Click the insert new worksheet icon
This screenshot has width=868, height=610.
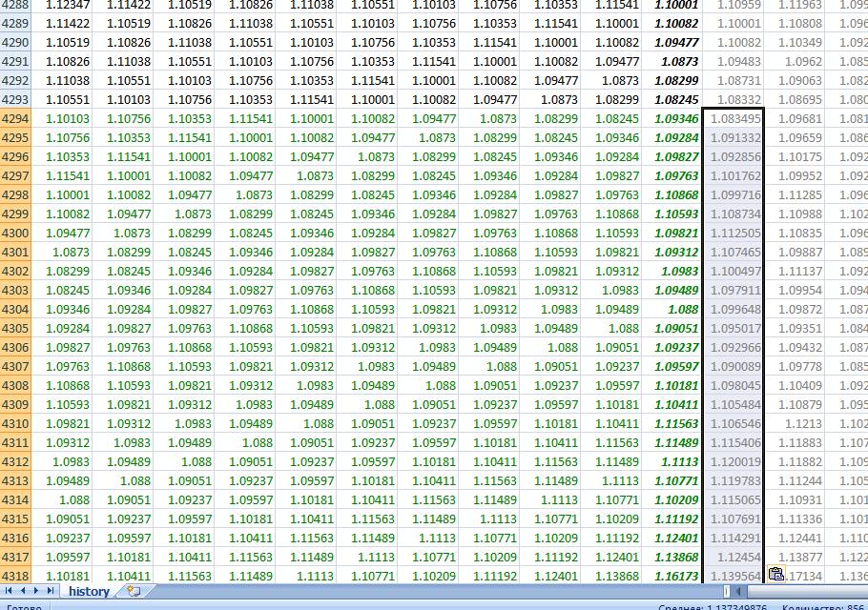coord(134,592)
